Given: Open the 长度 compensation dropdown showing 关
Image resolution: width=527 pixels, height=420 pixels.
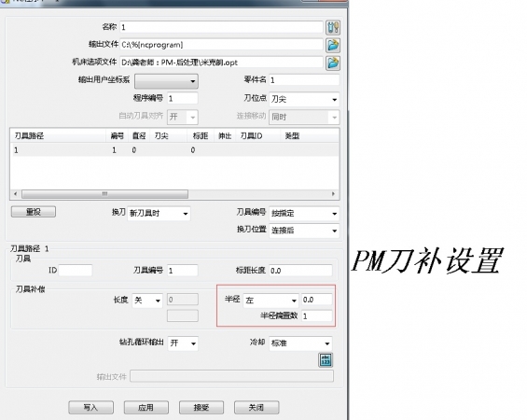Looking at the screenshot, I should click(147, 301).
